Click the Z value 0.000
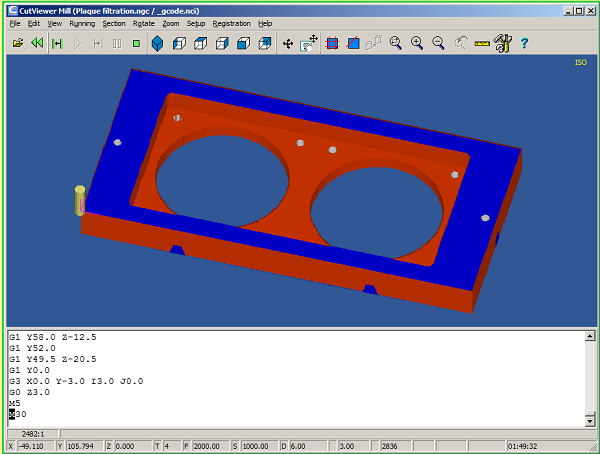Image resolution: width=600 pixels, height=454 pixels. click(132, 446)
